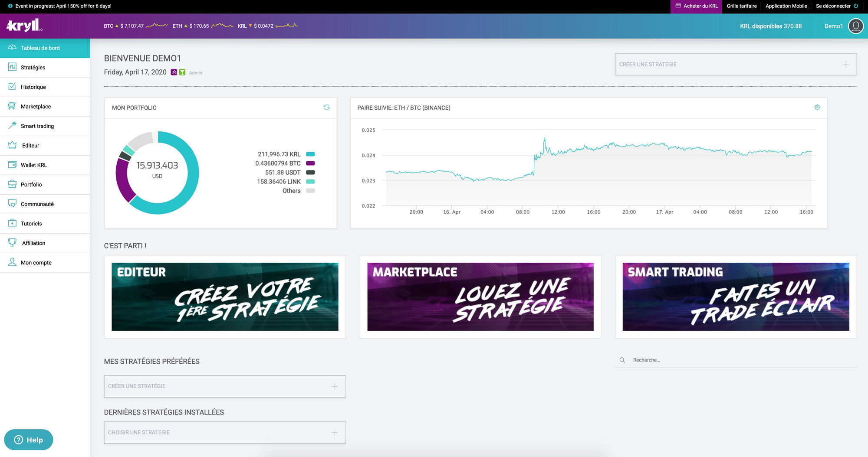Click the BTC purple legend swatch
868x457 pixels.
(x=310, y=163)
